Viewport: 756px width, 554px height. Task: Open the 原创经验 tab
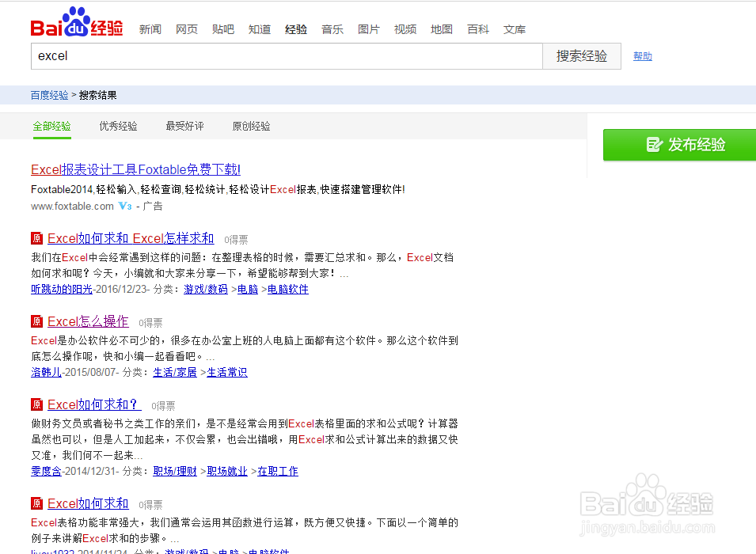tap(251, 126)
